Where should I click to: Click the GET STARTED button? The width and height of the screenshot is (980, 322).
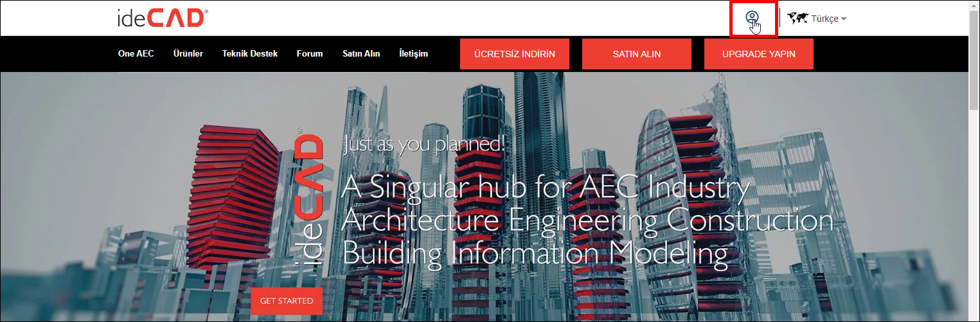click(x=287, y=301)
